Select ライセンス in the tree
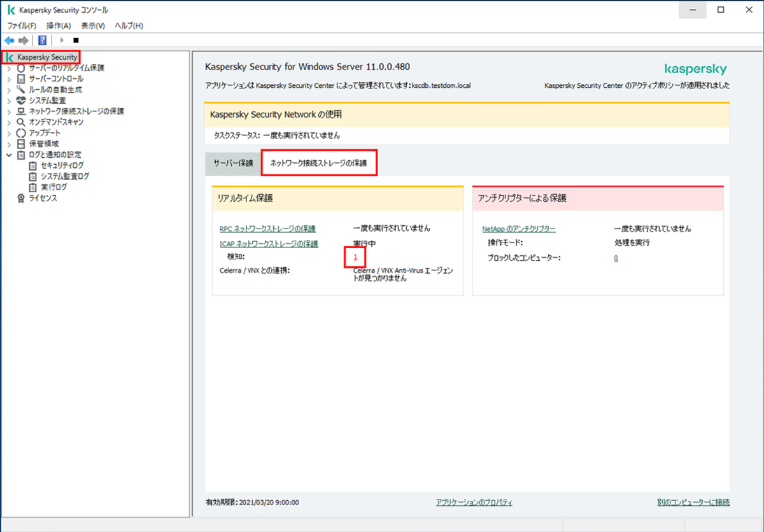 click(x=43, y=198)
